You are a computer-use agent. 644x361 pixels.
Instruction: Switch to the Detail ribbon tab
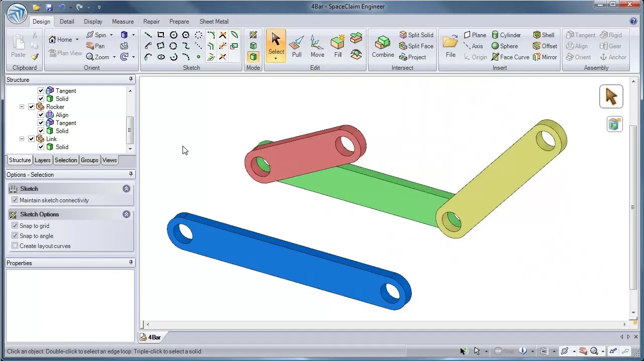tap(67, 22)
